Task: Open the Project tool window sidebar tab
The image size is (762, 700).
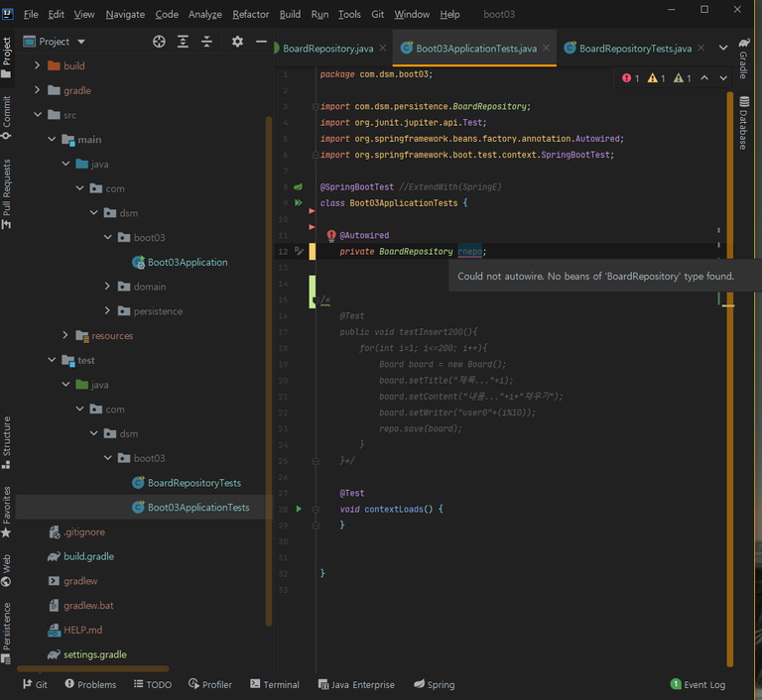Action: click(7, 58)
